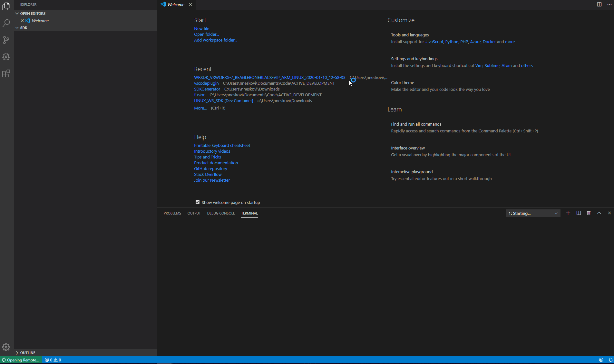The width and height of the screenshot is (614, 364).
Task: Open recent fusion folder
Action: point(200,95)
